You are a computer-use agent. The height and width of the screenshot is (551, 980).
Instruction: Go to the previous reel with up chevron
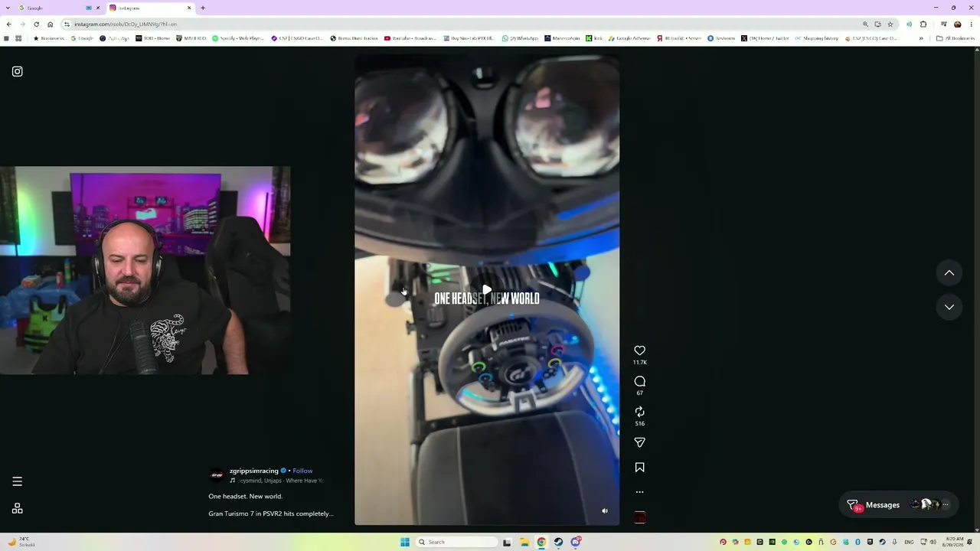point(949,273)
